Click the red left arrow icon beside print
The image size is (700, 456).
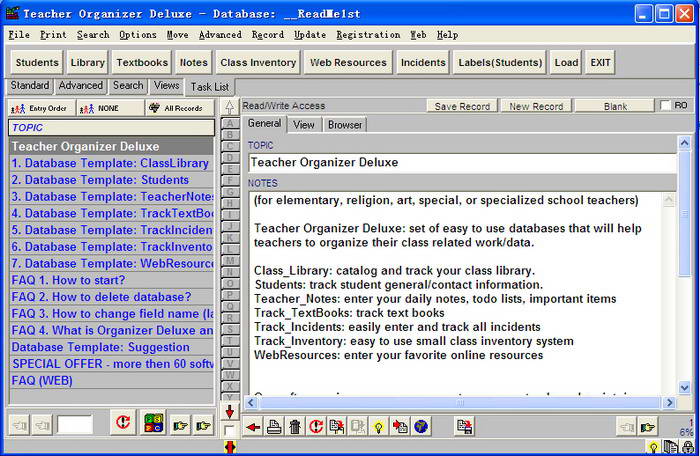[253, 427]
